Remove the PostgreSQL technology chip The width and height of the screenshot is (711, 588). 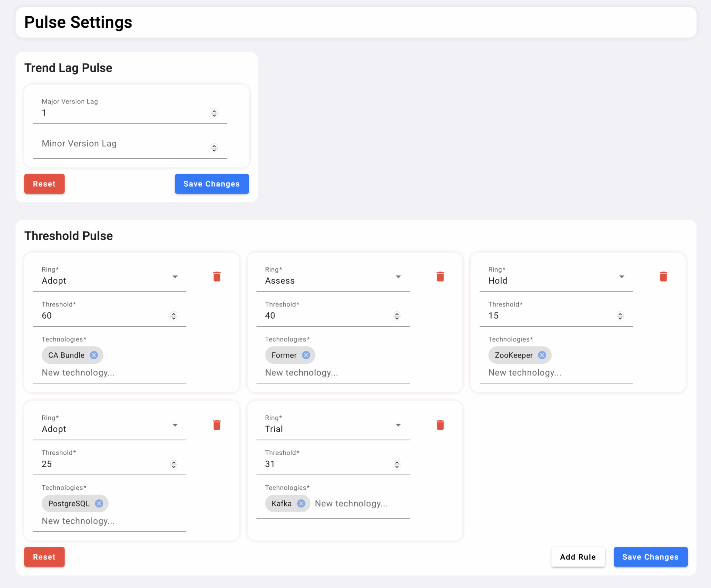(x=99, y=503)
